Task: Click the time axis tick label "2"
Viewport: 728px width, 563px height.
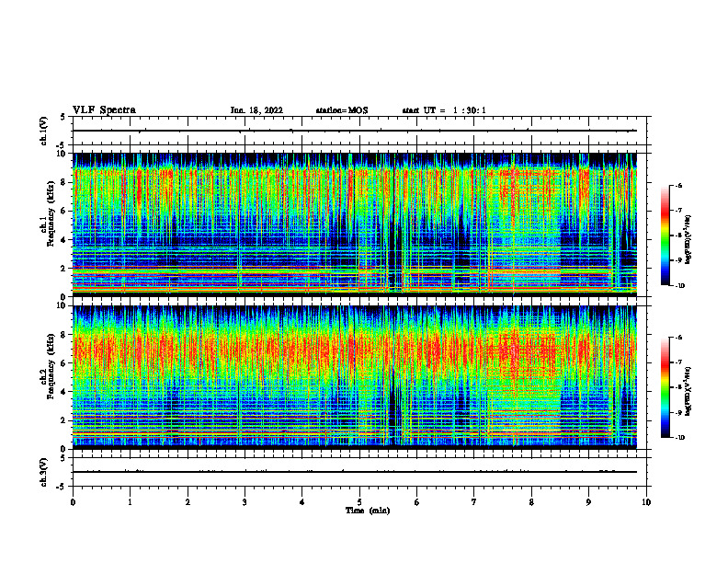Action: pyautogui.click(x=188, y=502)
